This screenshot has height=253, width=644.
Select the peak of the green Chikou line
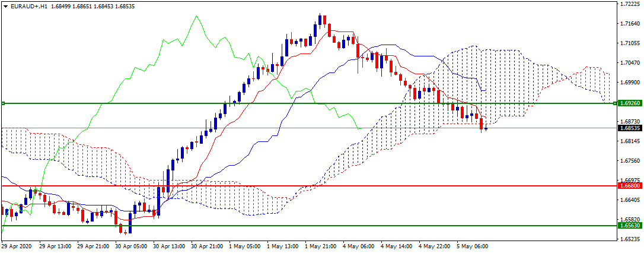[197, 15]
